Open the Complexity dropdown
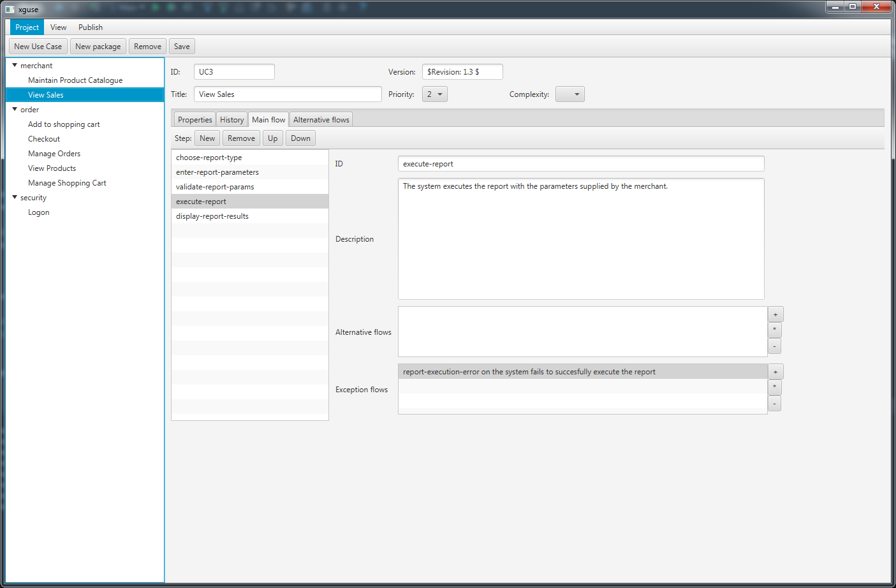 tap(570, 94)
